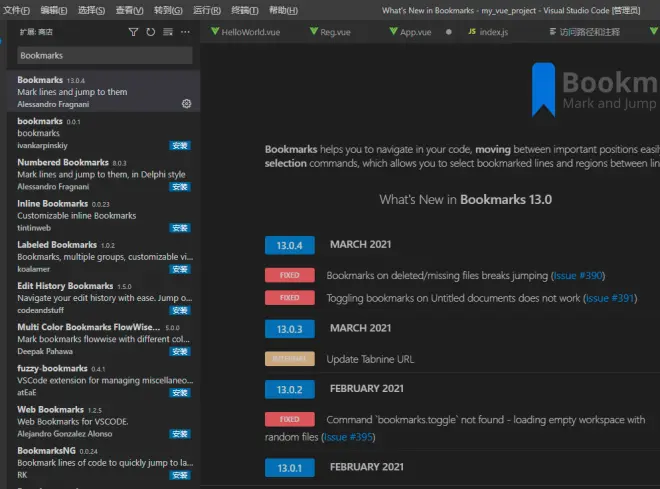Select the fuzzy-bookmarks list entry
Screen dimensions: 660x489
[104, 380]
